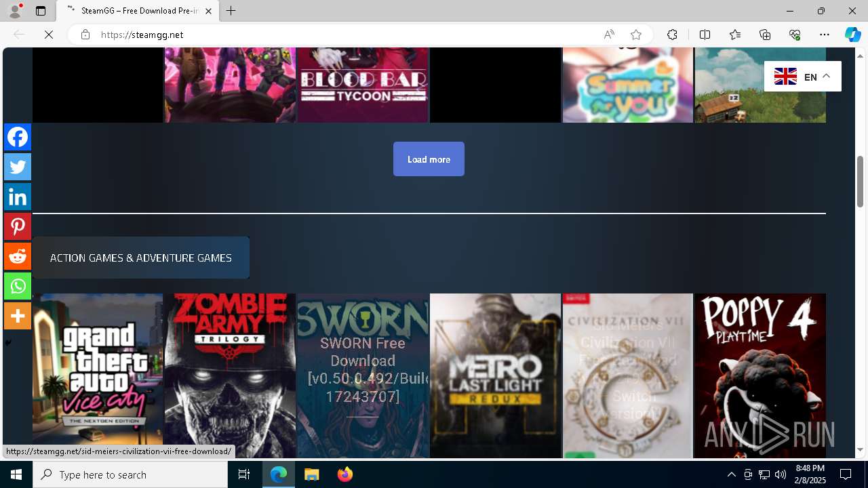
Task: Open Collections panel
Action: pos(765,35)
